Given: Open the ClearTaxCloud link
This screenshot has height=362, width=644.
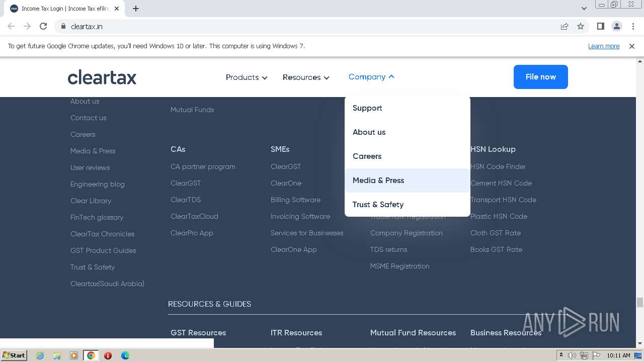Looking at the screenshot, I should point(195,216).
